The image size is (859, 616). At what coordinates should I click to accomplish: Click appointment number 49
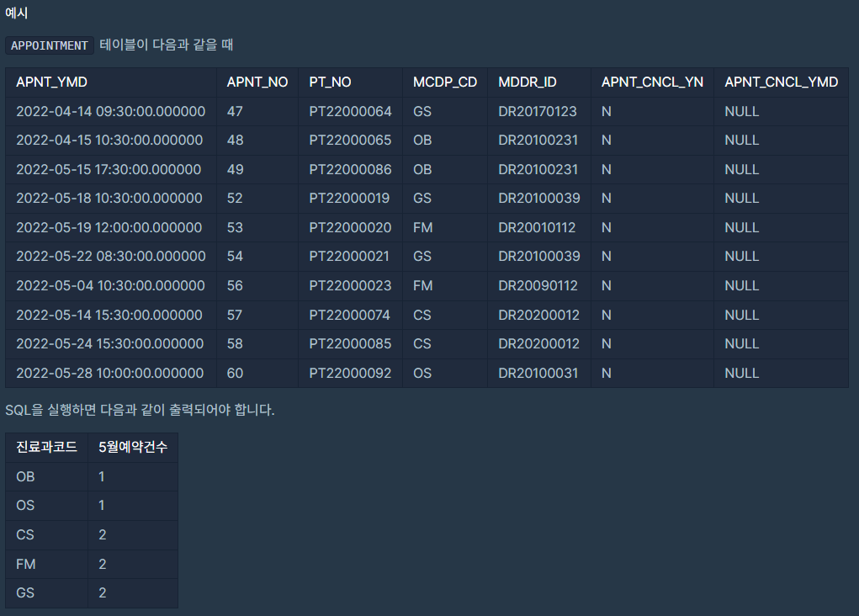pos(235,169)
